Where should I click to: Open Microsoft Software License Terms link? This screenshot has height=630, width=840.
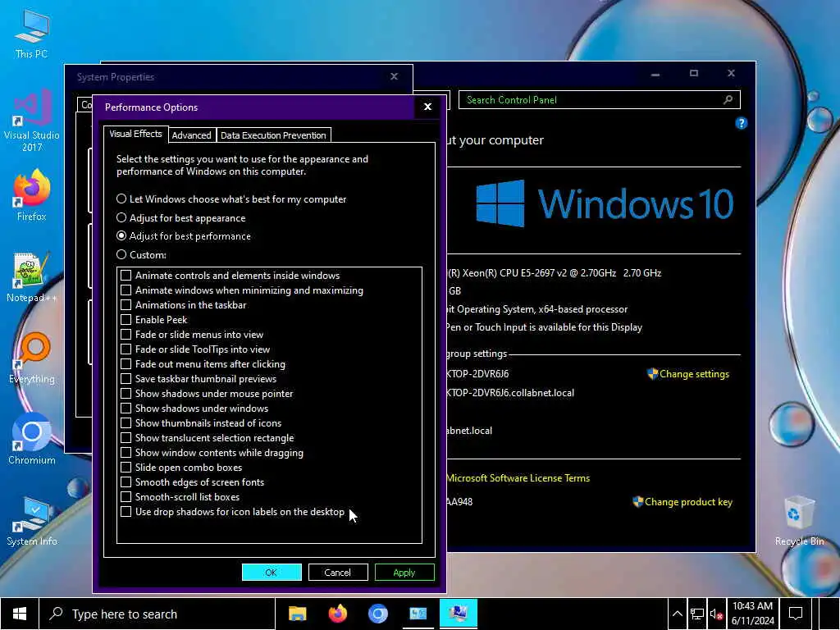coord(518,478)
